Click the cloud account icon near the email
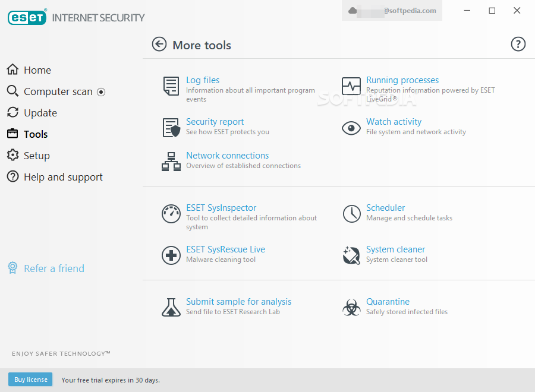This screenshot has height=392, width=535. [353, 11]
